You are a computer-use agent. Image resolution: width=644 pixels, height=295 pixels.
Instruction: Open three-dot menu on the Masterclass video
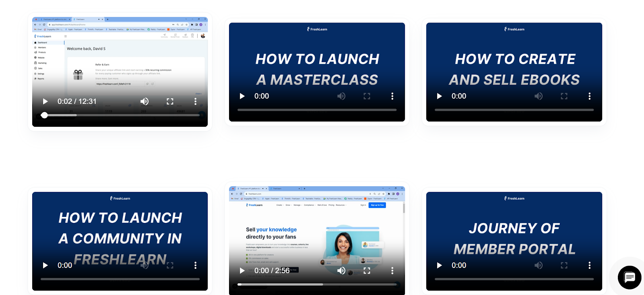click(x=392, y=96)
